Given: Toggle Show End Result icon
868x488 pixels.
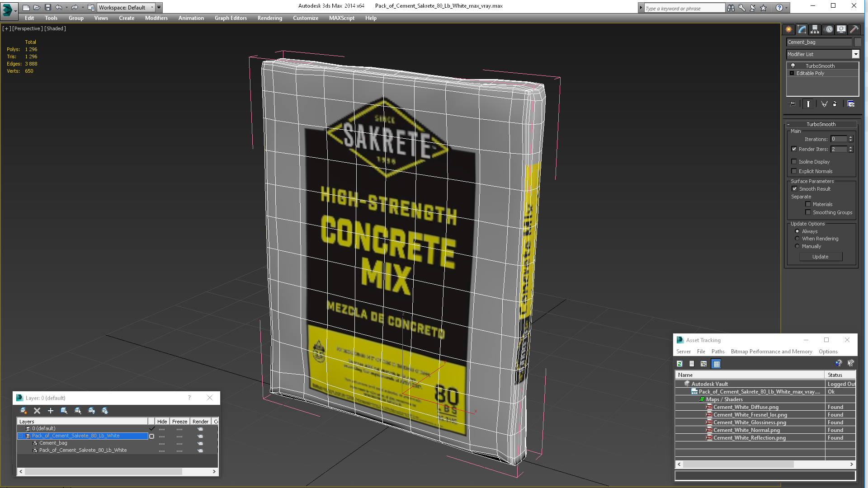Looking at the screenshot, I should click(808, 104).
